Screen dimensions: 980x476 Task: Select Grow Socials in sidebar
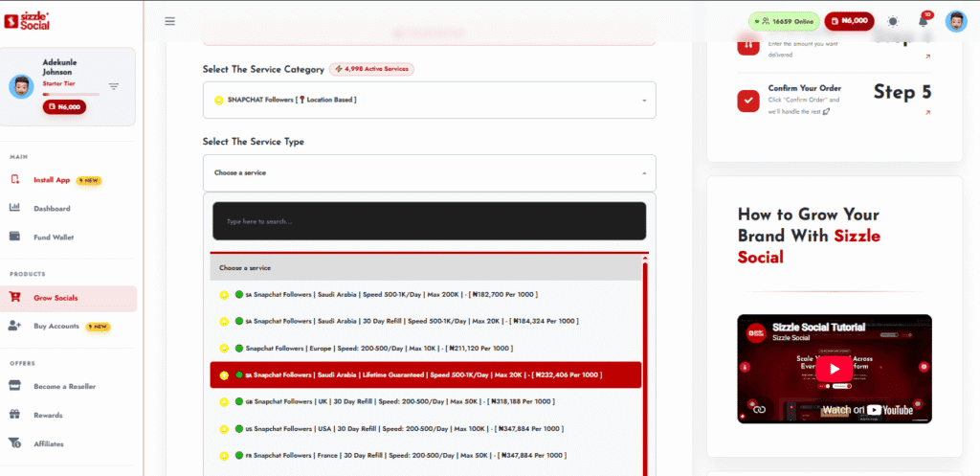pos(68,298)
